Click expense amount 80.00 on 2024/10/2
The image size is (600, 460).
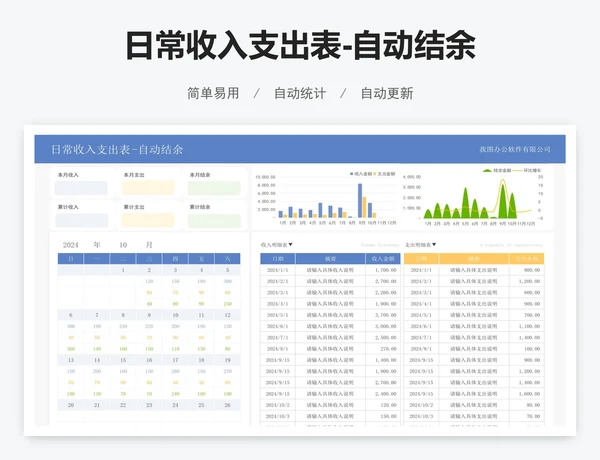coord(533,405)
